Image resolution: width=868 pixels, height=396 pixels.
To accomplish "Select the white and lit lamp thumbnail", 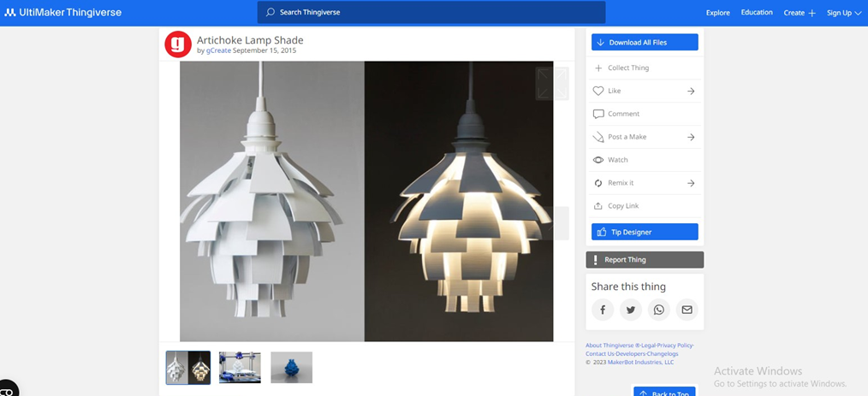I will tap(188, 368).
